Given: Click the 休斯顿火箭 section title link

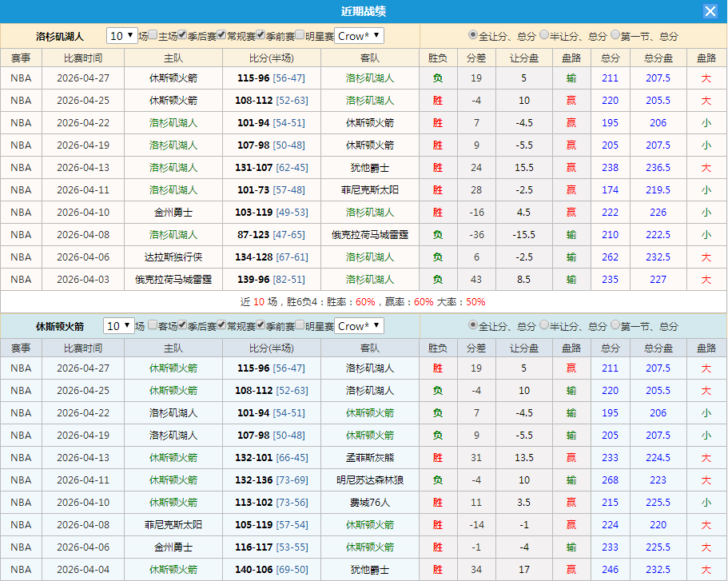Looking at the screenshot, I should tap(62, 326).
